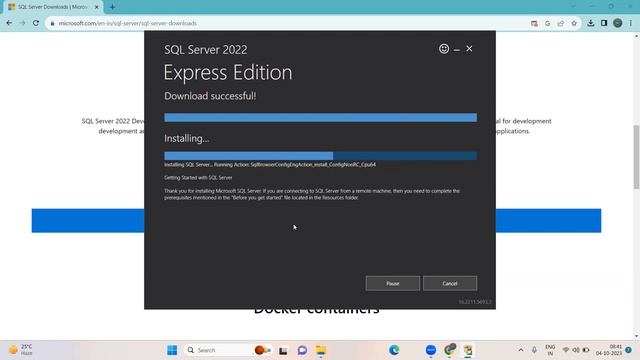Click the smiley feedback icon in installer
Screen dimensions: 640x360
pos(444,49)
